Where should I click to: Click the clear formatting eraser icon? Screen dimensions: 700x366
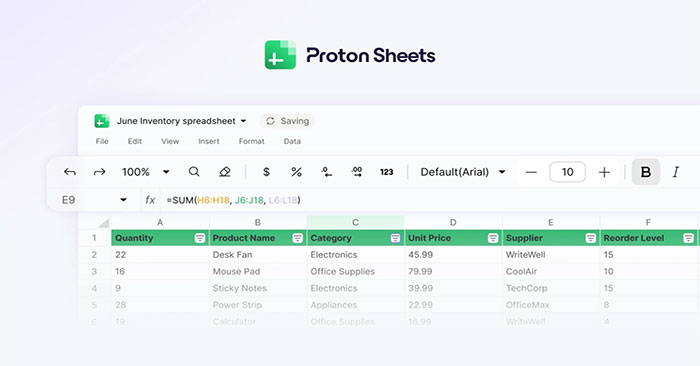pos(225,172)
